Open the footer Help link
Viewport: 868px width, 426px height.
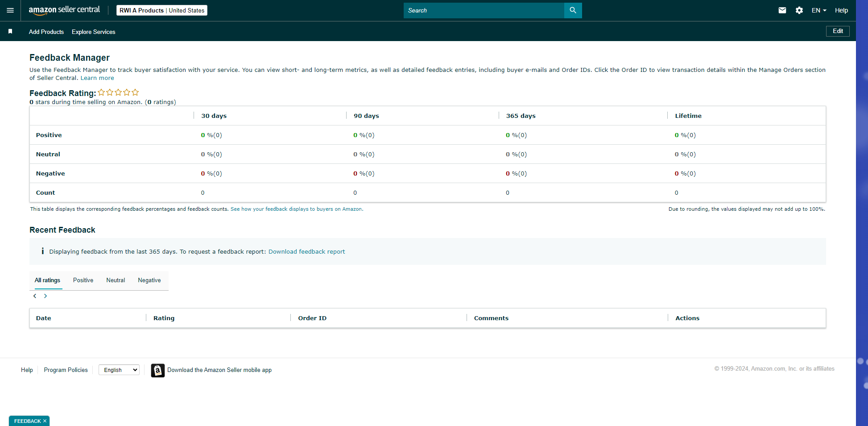coord(27,370)
